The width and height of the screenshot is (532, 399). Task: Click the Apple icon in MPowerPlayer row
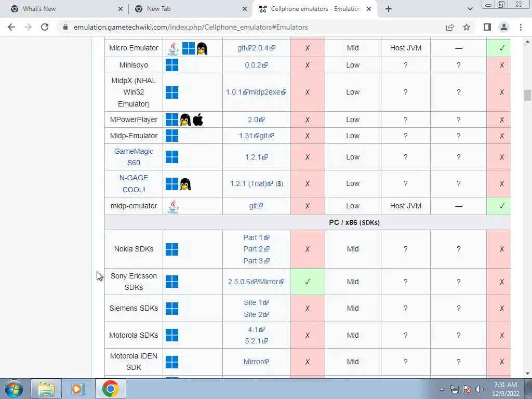[198, 119]
